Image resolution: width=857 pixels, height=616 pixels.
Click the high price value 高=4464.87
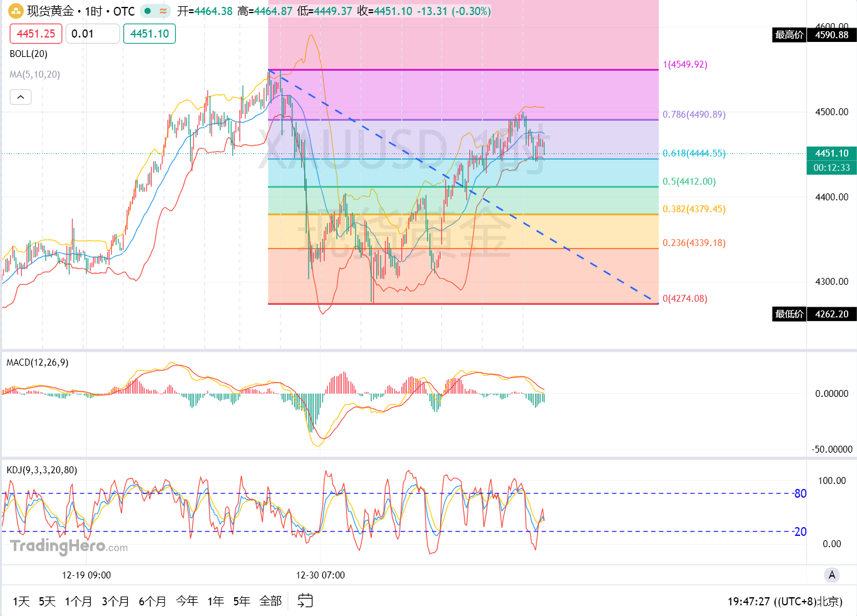pyautogui.click(x=265, y=11)
